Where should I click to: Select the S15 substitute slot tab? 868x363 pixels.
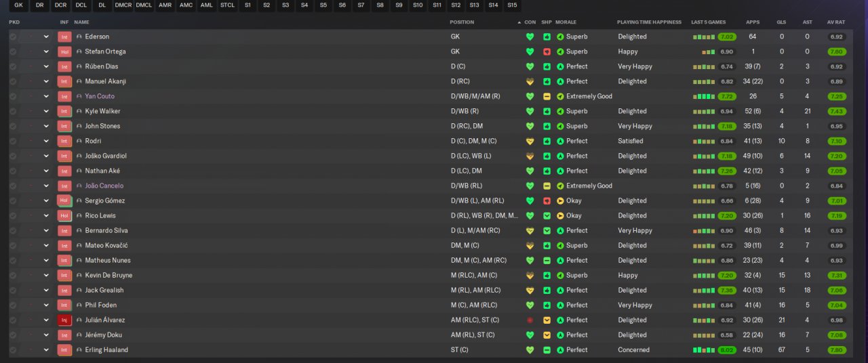pyautogui.click(x=512, y=5)
